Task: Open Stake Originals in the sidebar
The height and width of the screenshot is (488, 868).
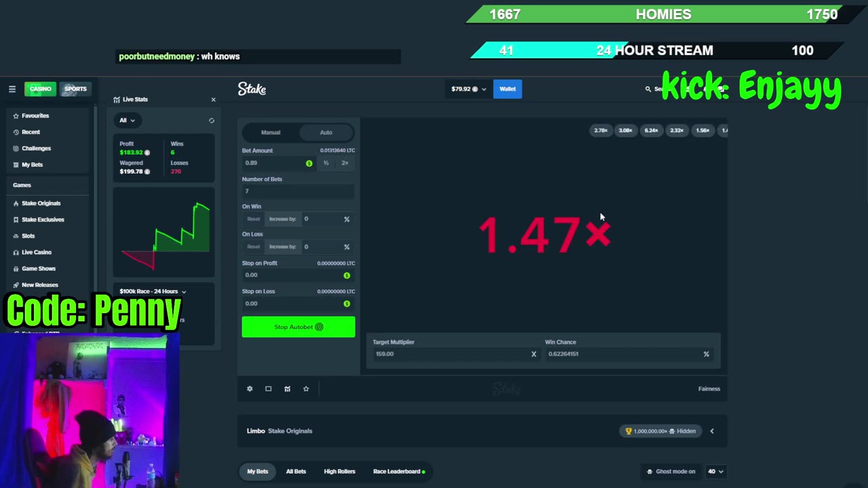Action: tap(41, 203)
